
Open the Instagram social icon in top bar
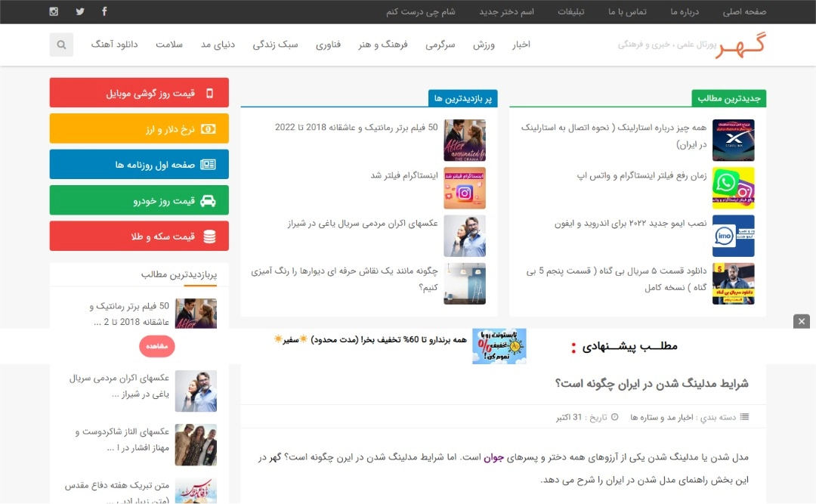pos(53,11)
